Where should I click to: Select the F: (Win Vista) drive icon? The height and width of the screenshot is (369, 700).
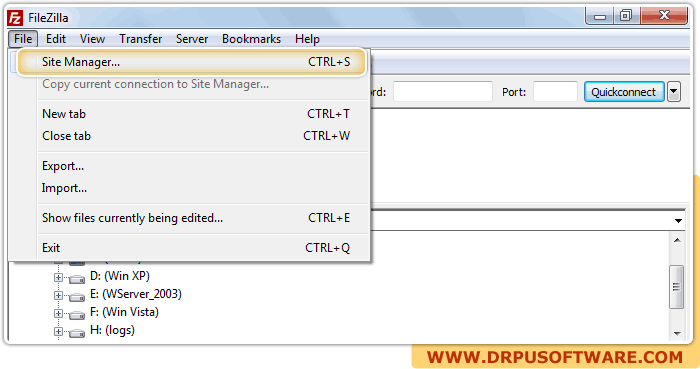coord(77,315)
